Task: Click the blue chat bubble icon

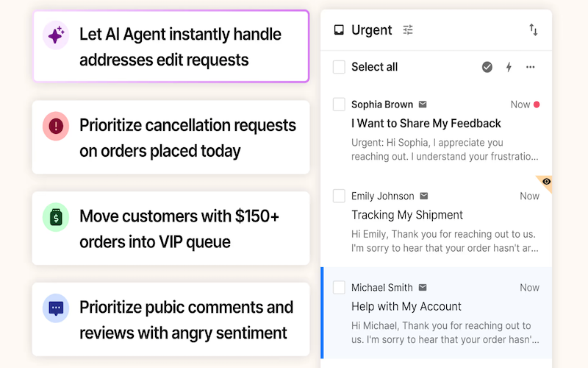Action: click(56, 308)
